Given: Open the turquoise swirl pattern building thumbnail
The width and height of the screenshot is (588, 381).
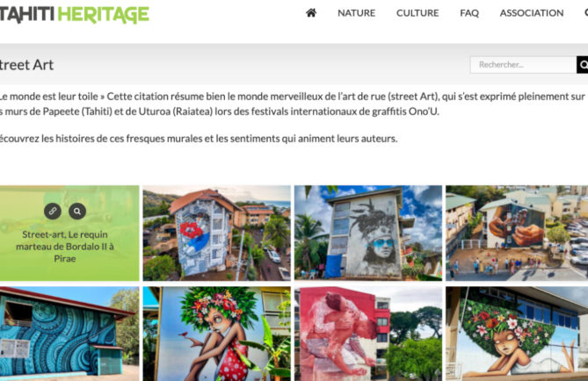Looking at the screenshot, I should pyautogui.click(x=69, y=334).
